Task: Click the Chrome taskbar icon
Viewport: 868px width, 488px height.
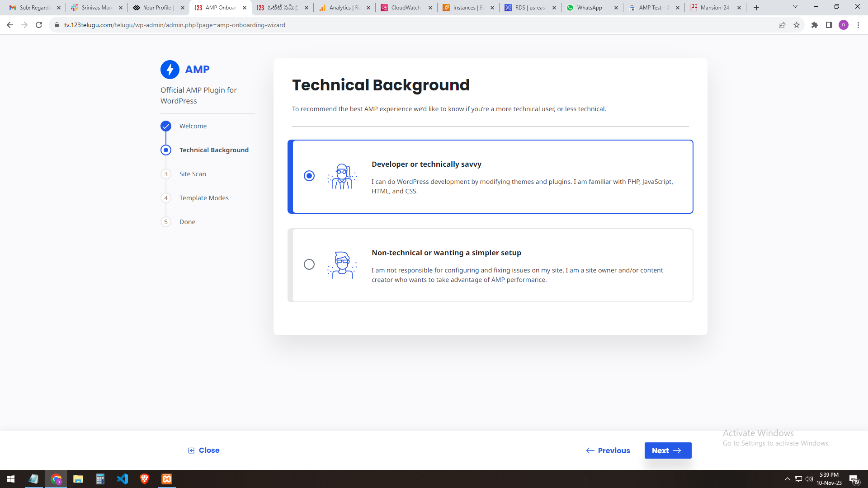Action: (x=56, y=479)
